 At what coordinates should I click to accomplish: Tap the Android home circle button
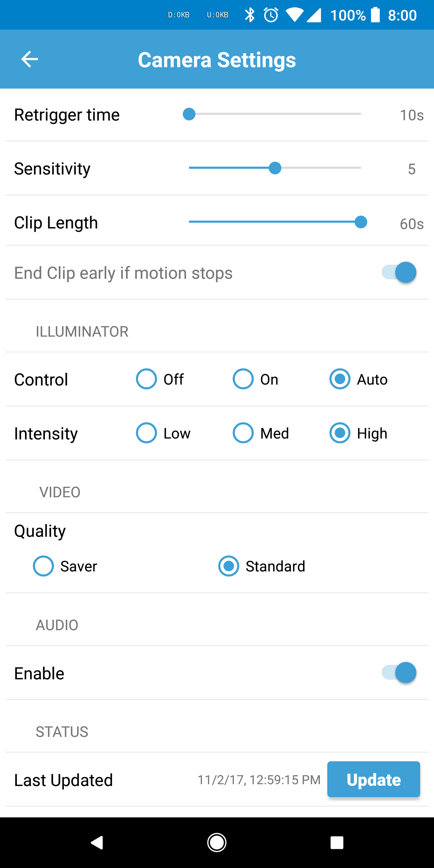pyautogui.click(x=217, y=842)
